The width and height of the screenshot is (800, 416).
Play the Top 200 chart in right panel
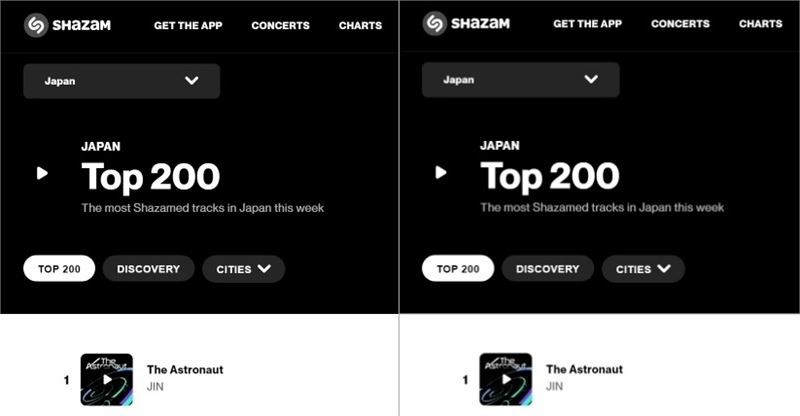(x=441, y=173)
